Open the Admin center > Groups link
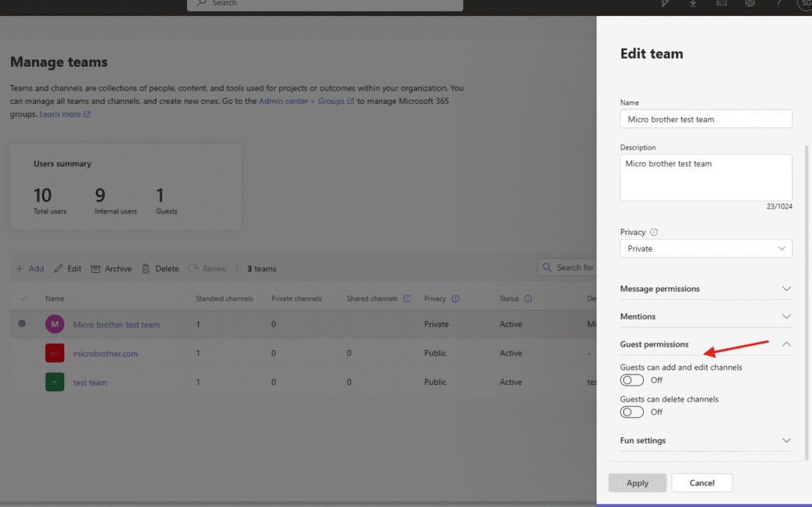Image resolution: width=812 pixels, height=507 pixels. coord(306,102)
